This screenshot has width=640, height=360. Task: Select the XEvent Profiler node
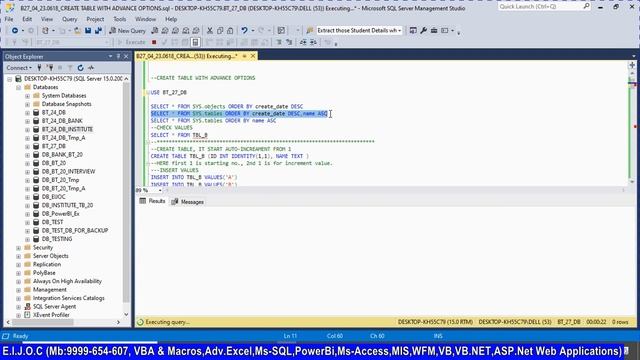click(x=51, y=315)
